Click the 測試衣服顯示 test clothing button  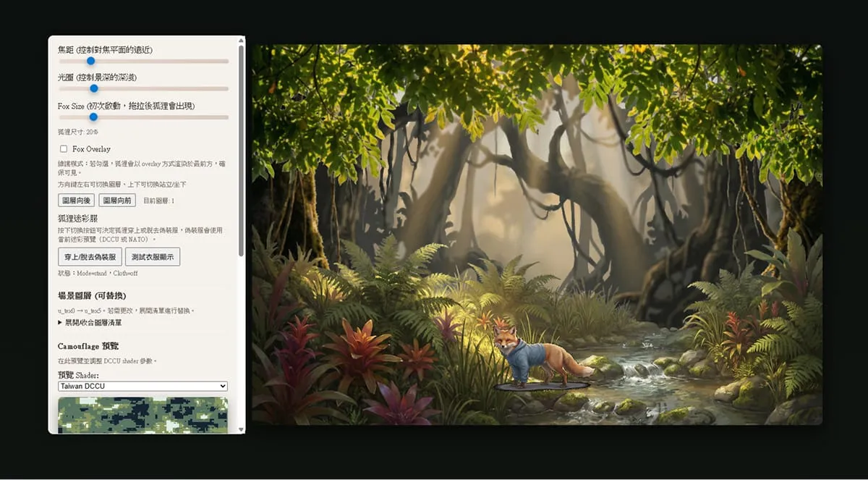pyautogui.click(x=153, y=257)
